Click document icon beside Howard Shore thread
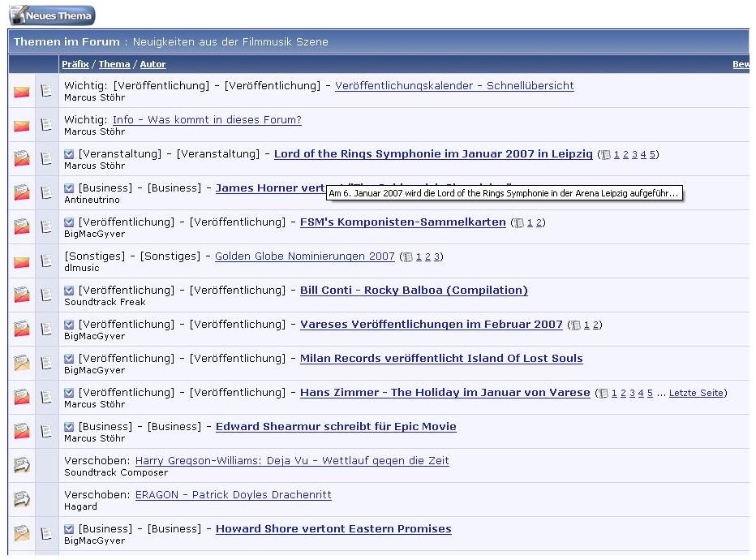Screen dimensions: 756x560 point(47,534)
